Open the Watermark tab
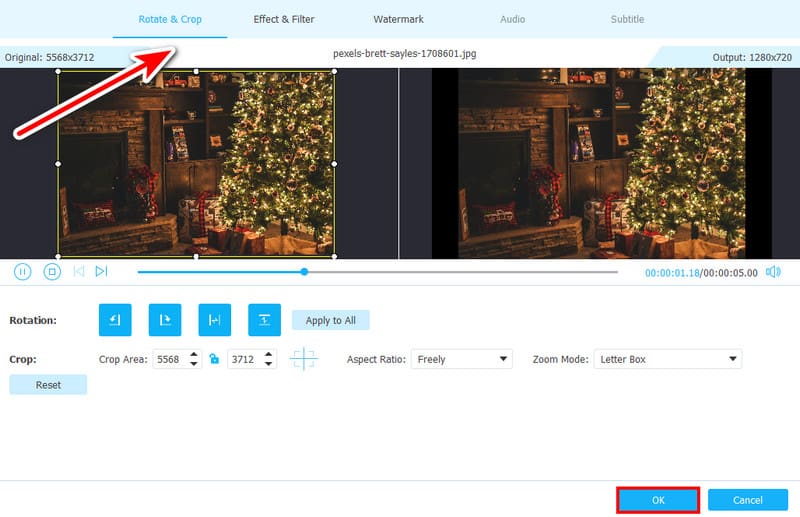Screen dimensions: 800x517 click(x=398, y=19)
